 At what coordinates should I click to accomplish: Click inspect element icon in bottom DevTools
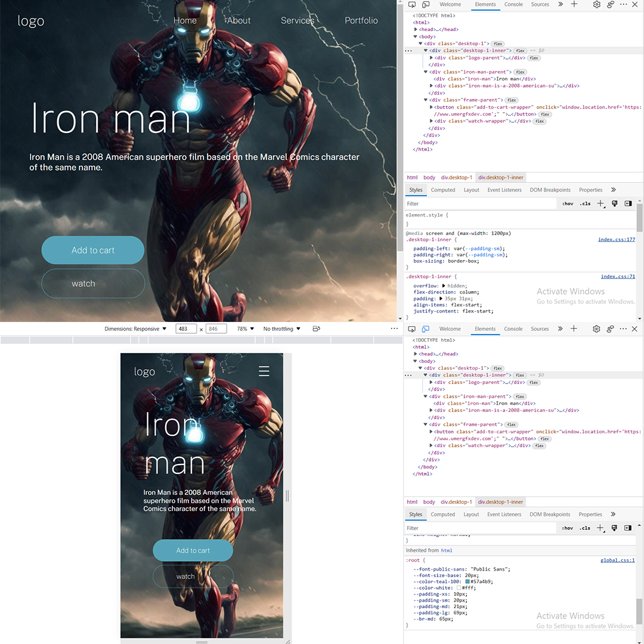(x=412, y=329)
